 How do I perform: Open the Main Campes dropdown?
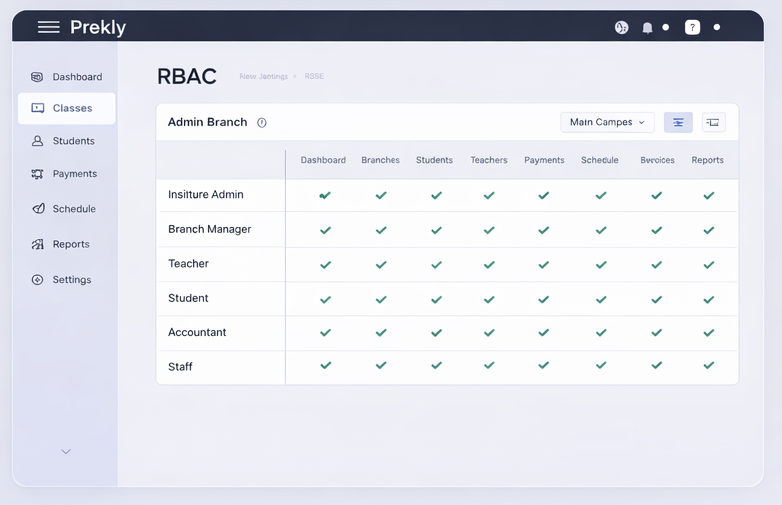point(607,122)
